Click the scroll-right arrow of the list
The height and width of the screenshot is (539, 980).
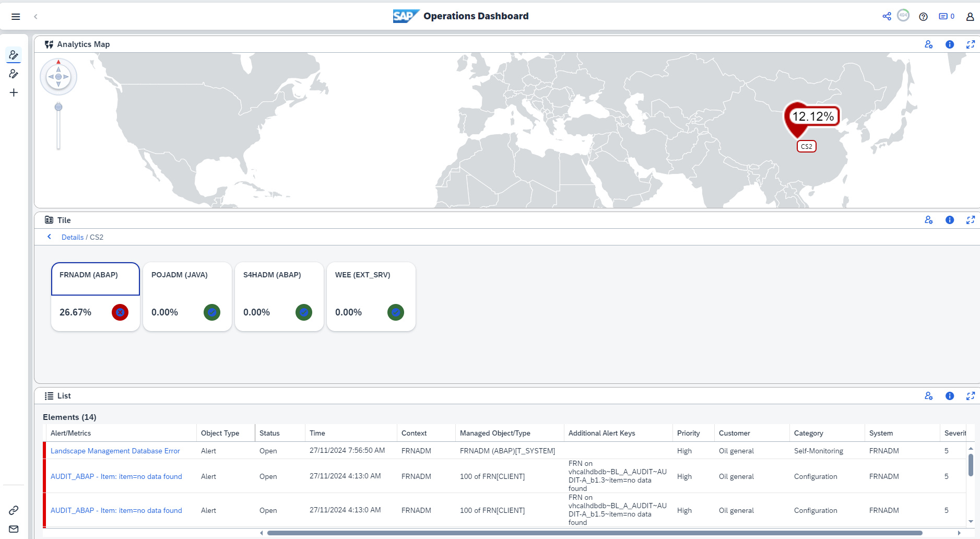(x=959, y=533)
